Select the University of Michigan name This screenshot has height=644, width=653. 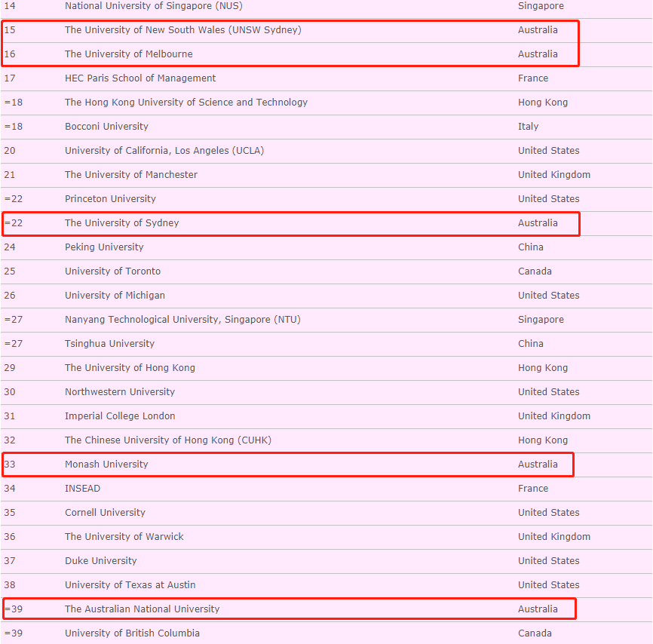point(115,296)
